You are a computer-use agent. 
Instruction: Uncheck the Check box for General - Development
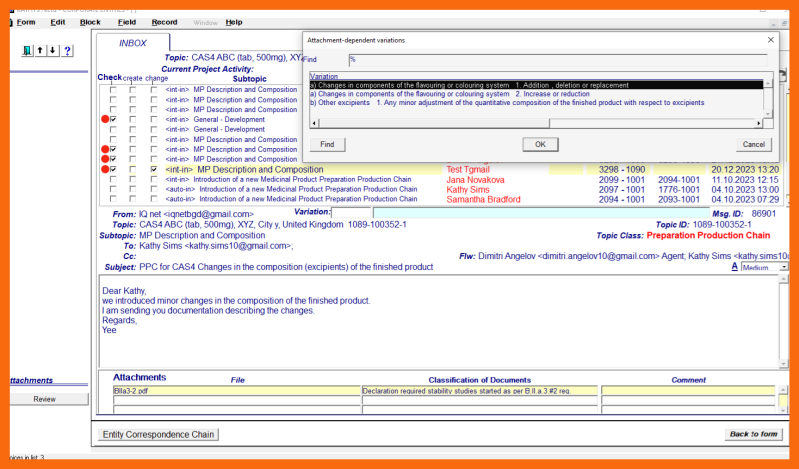point(113,120)
